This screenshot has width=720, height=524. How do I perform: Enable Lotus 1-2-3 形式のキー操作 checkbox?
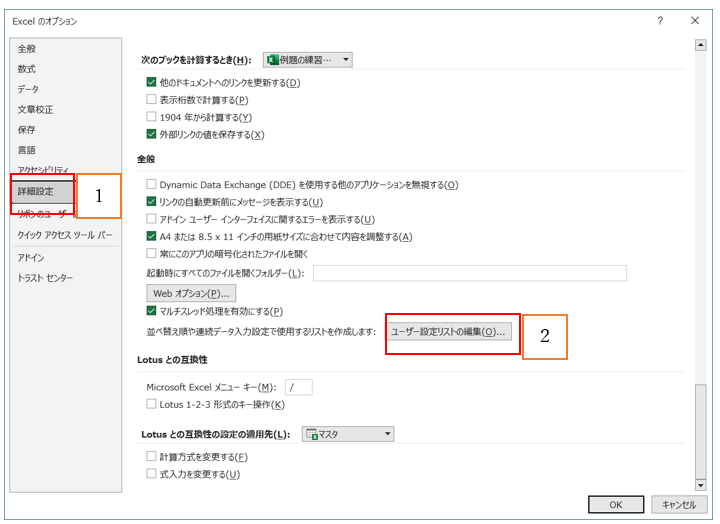click(x=152, y=404)
